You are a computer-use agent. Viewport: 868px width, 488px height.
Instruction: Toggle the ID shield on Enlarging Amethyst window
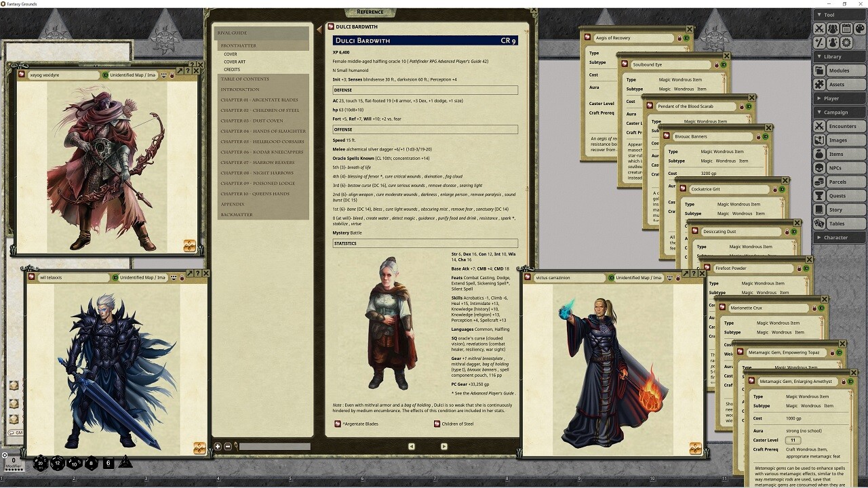(x=850, y=382)
